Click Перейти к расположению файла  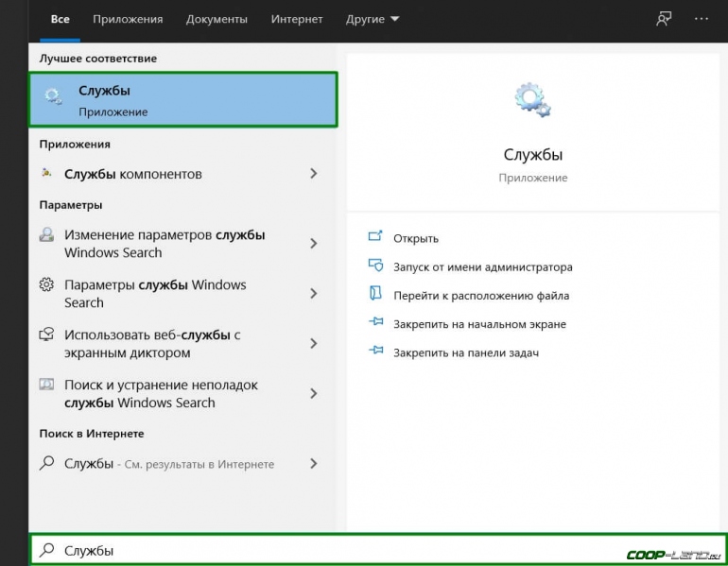coord(480,296)
